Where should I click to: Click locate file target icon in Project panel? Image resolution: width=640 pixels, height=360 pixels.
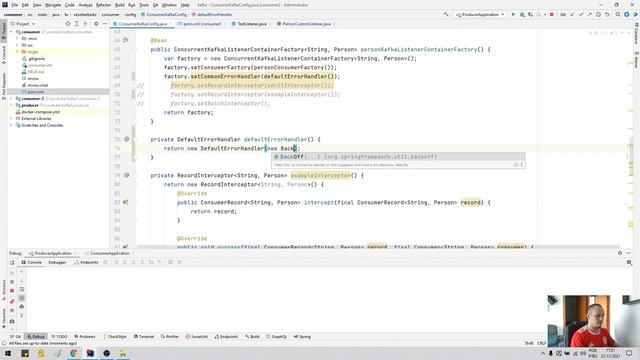[68, 24]
